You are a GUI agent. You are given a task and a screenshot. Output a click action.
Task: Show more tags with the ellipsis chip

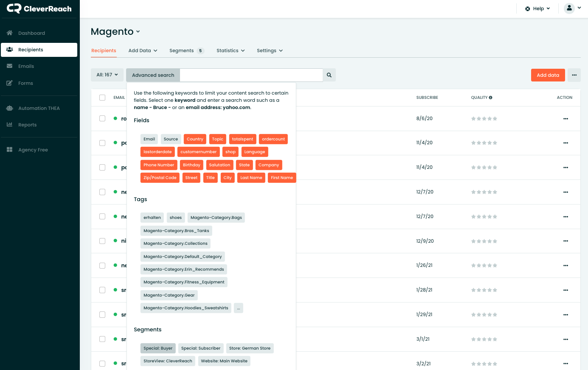point(239,308)
